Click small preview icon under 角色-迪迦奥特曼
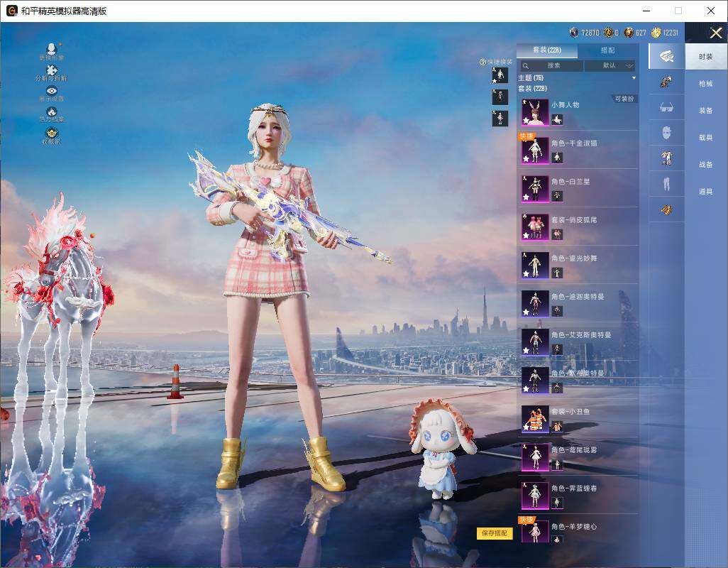This screenshot has width=728, height=568. click(x=557, y=311)
